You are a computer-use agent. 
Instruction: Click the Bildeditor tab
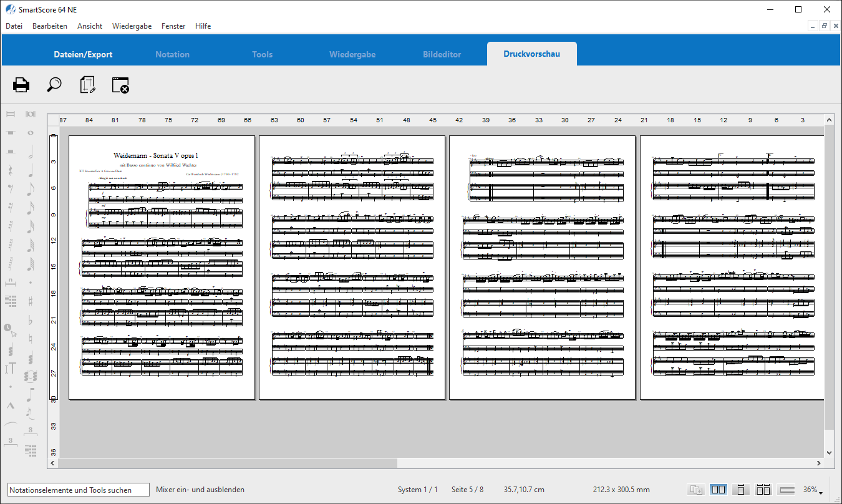(x=442, y=54)
